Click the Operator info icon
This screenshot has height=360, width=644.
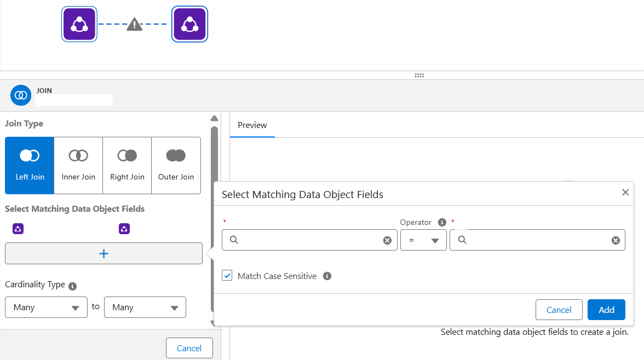tap(442, 222)
